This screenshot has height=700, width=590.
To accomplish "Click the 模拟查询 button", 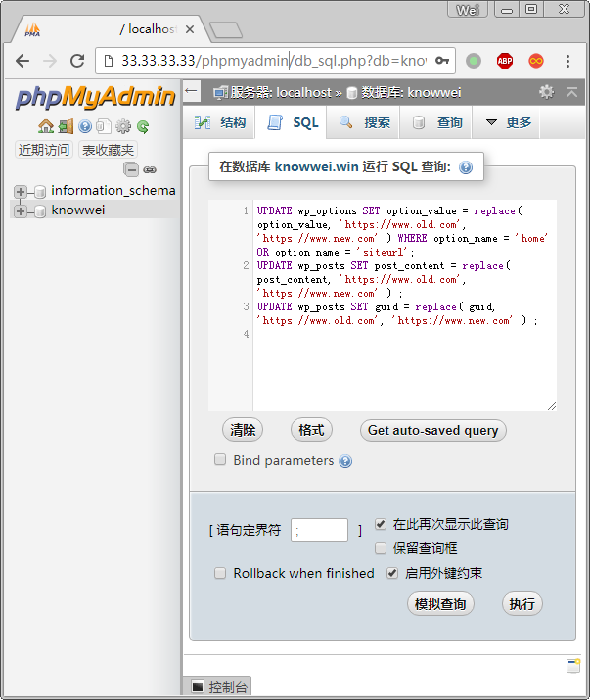I will (x=440, y=604).
